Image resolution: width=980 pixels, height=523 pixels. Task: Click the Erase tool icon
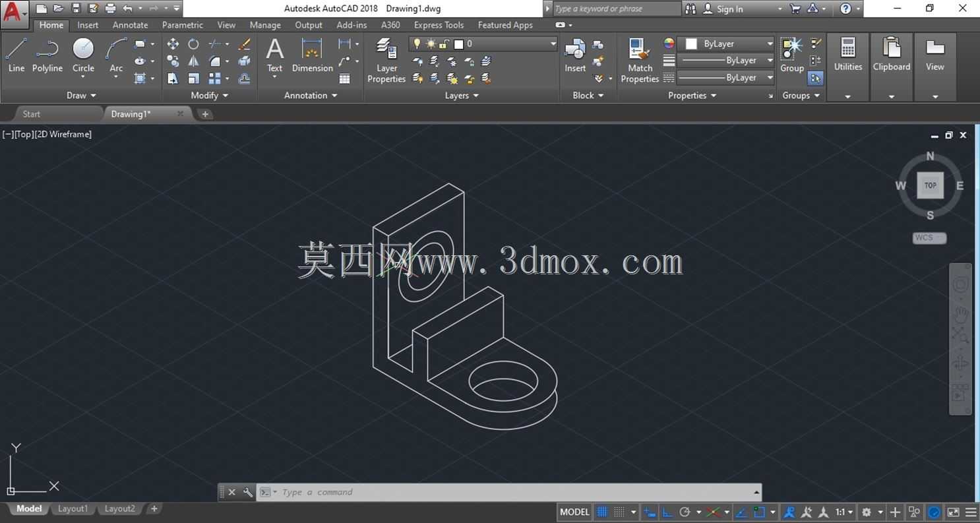click(x=244, y=44)
